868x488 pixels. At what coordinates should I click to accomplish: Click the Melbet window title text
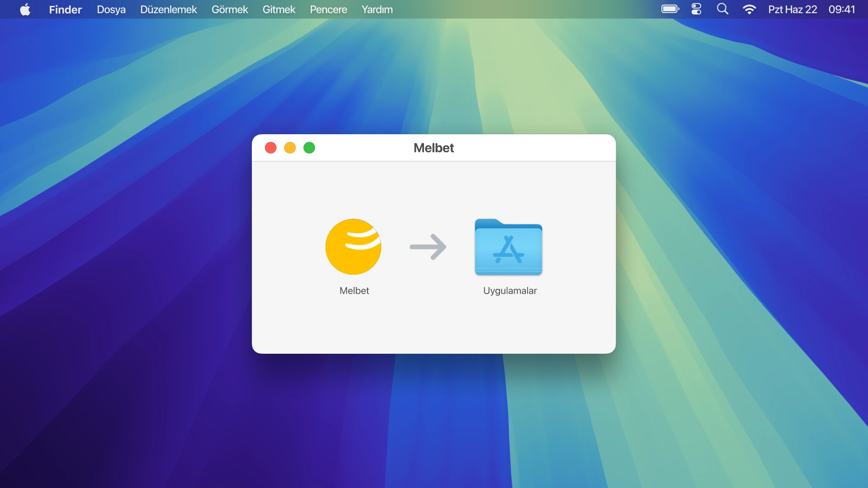tap(434, 148)
